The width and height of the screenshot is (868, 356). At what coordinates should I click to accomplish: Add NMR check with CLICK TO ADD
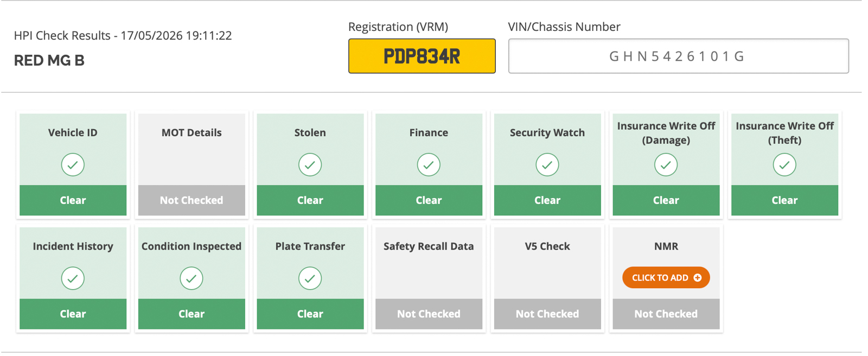666,277
